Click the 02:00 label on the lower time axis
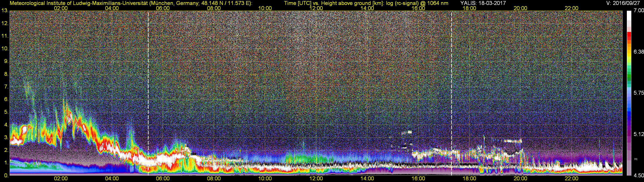Image resolution: width=644 pixels, height=182 pixels. (61, 179)
